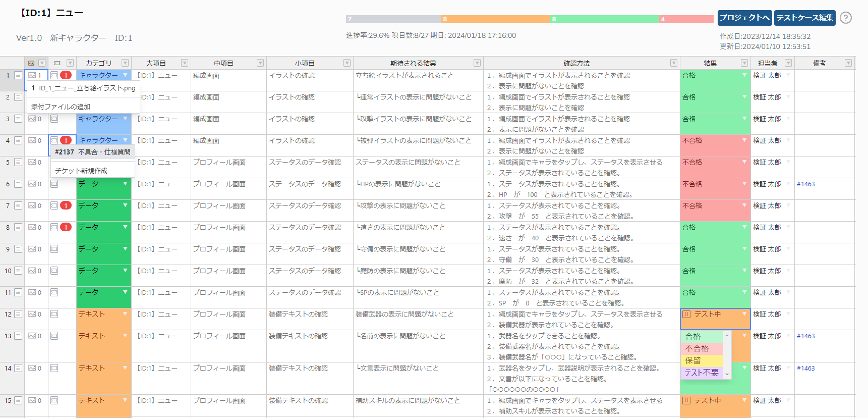Image resolution: width=868 pixels, height=418 pixels.
Task: Open attached file ID_1_ニュー_立ち絵イラスト.png
Action: pos(83,88)
